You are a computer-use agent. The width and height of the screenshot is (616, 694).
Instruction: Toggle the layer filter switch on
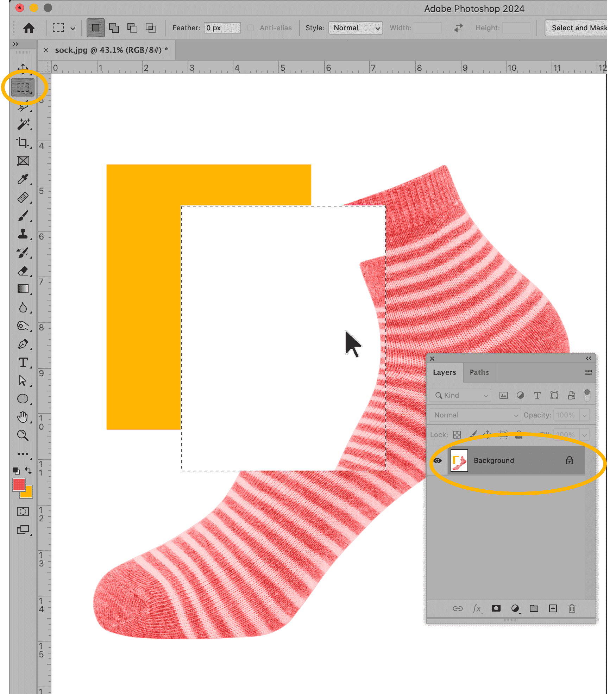[587, 395]
